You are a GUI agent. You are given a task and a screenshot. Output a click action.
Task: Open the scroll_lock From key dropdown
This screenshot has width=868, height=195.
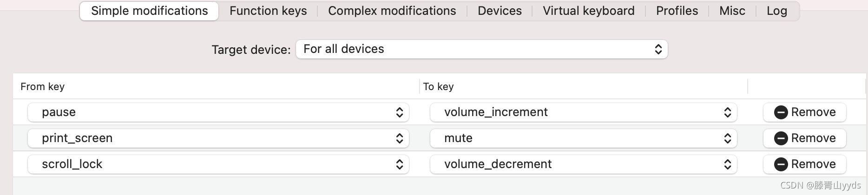pyautogui.click(x=218, y=164)
